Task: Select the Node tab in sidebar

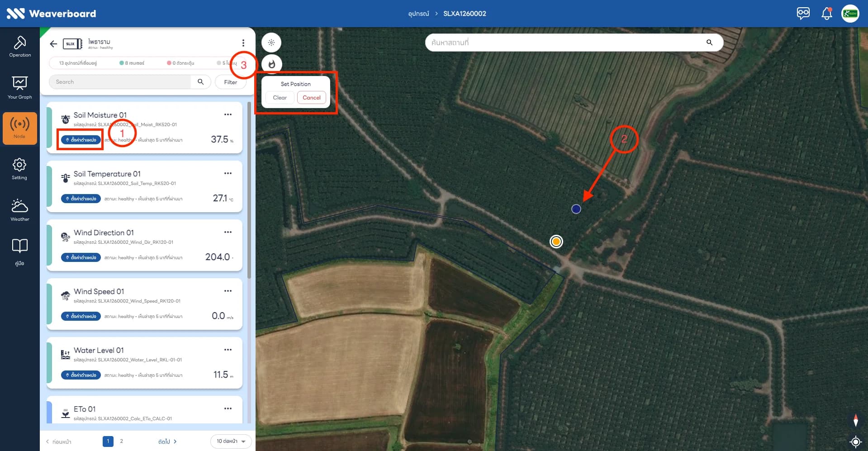Action: pos(19,128)
